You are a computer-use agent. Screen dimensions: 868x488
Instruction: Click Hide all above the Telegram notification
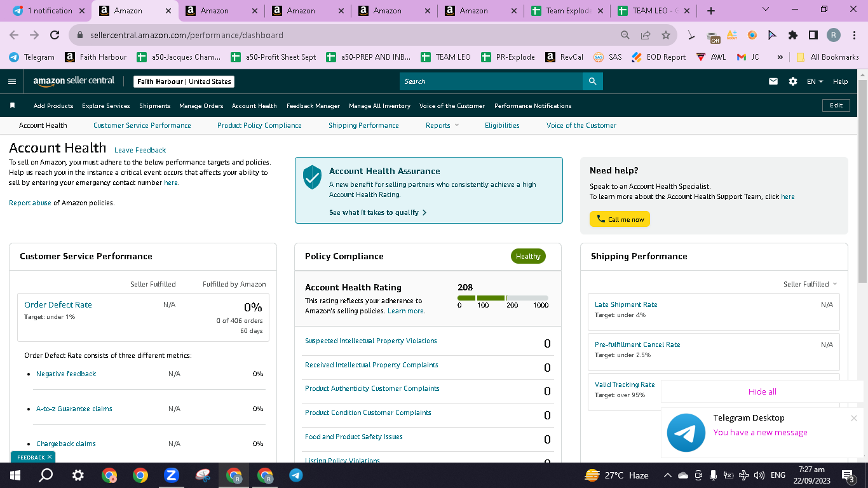click(x=763, y=391)
